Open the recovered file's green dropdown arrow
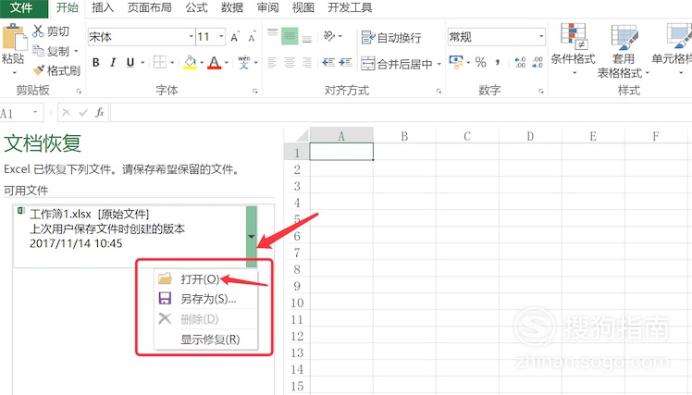 (x=251, y=237)
